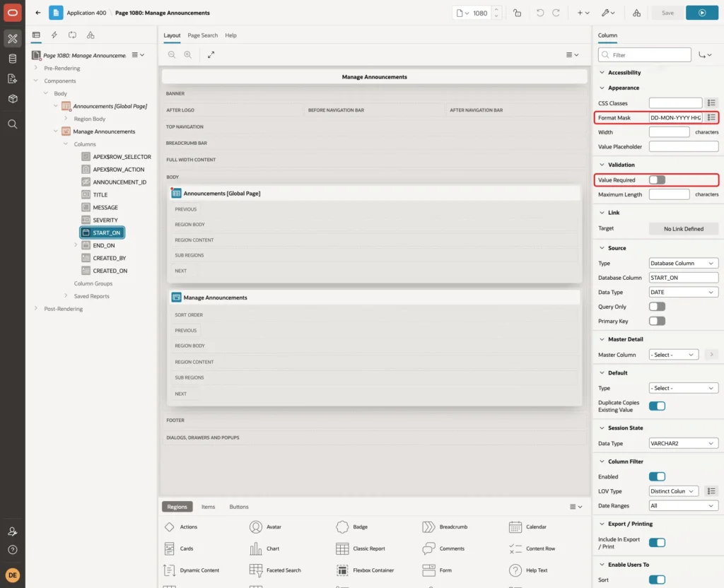Click the Shared Components icon in toolbar
724x588 pixels.
point(636,13)
